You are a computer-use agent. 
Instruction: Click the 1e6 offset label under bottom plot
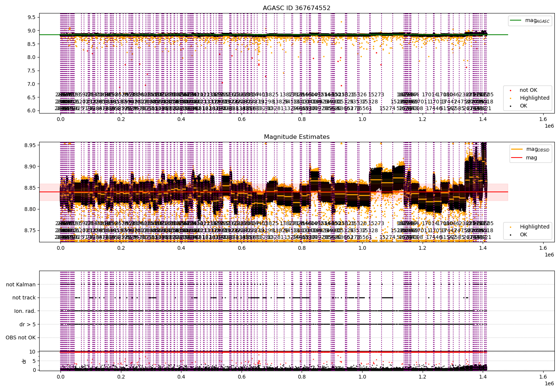point(549,383)
